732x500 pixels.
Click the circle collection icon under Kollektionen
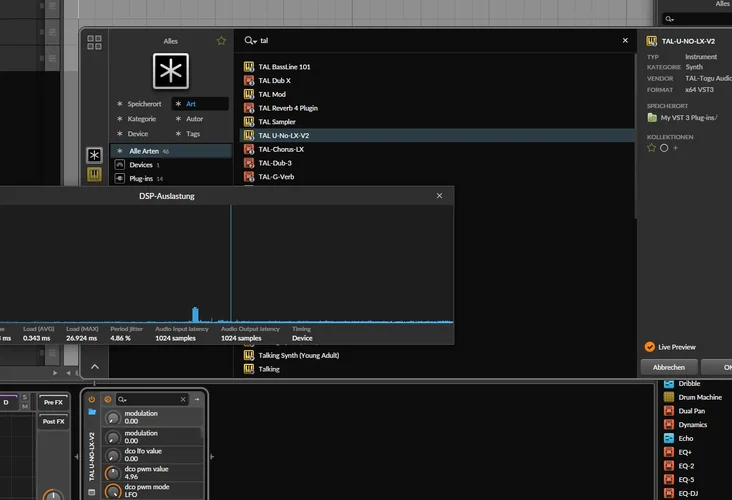pos(664,148)
